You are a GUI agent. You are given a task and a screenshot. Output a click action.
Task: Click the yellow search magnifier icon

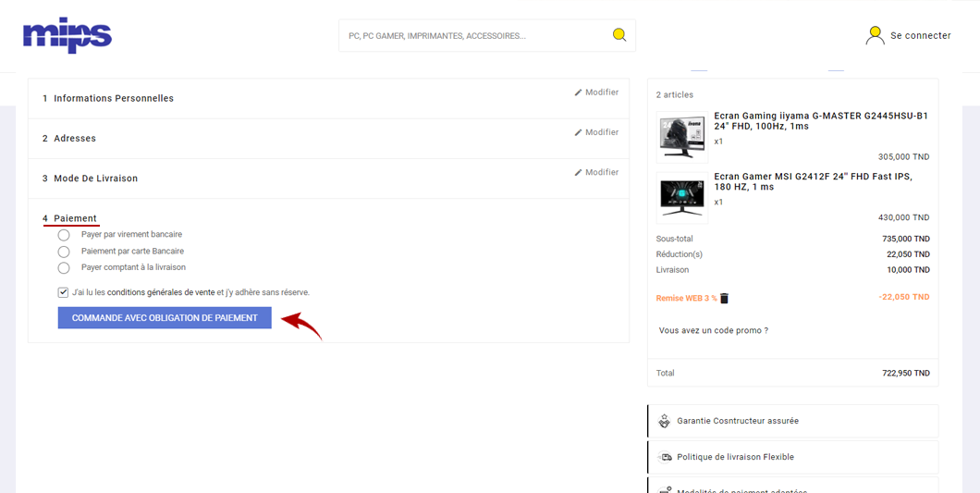619,35
